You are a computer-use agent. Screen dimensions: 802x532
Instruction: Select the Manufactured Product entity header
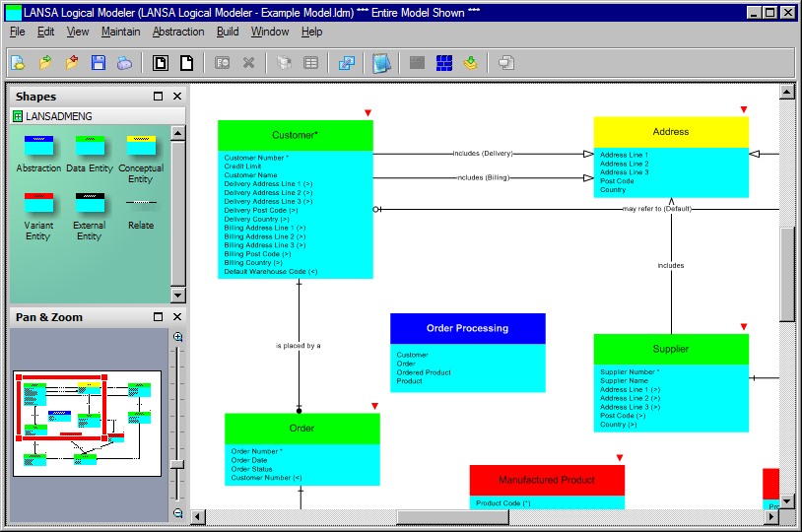pyautogui.click(x=547, y=480)
